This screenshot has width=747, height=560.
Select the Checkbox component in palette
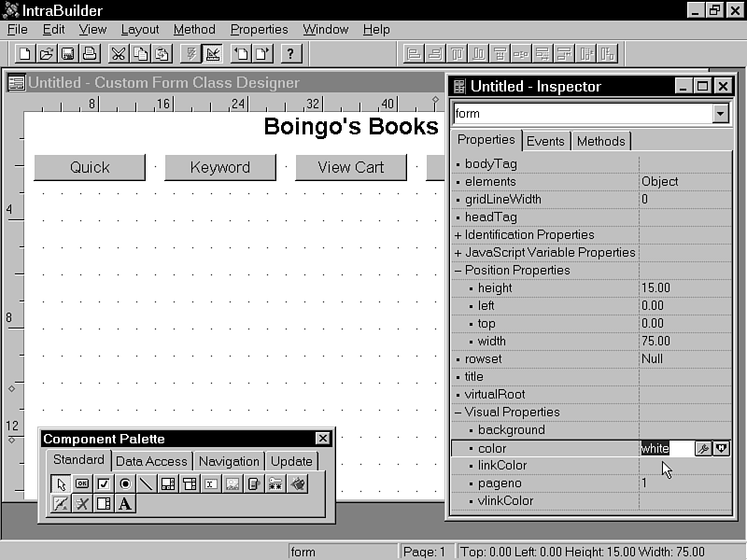click(104, 483)
